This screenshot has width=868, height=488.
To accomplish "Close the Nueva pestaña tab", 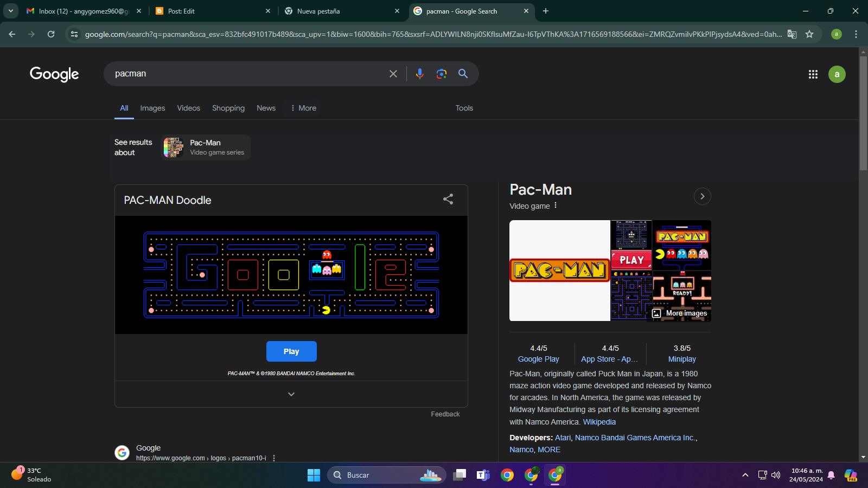I will pyautogui.click(x=397, y=11).
